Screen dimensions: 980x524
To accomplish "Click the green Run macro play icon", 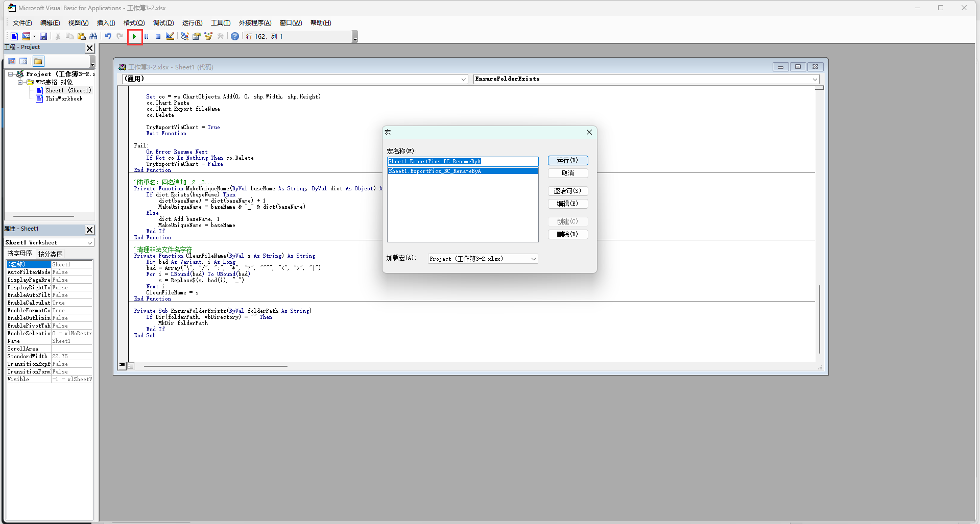I will point(134,36).
